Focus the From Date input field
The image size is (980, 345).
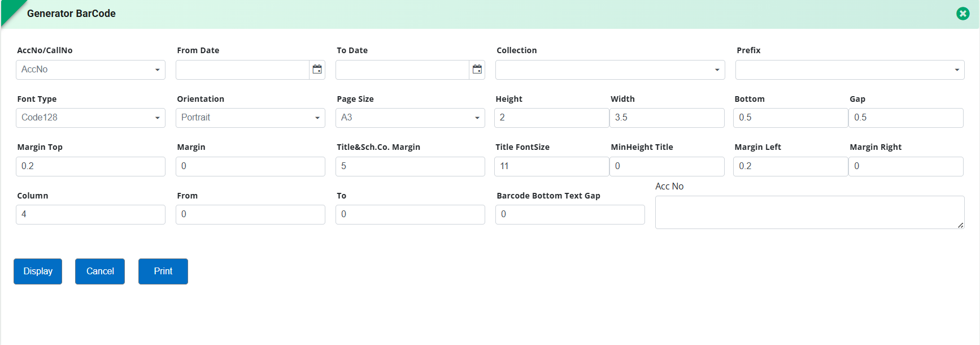(243, 70)
